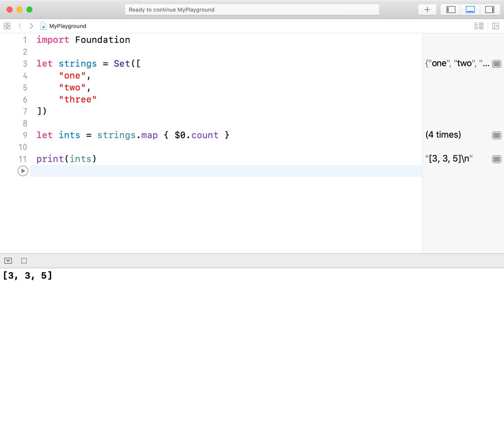504x422 pixels.
Task: Click the [3, 3, 5] console output
Action: click(28, 275)
